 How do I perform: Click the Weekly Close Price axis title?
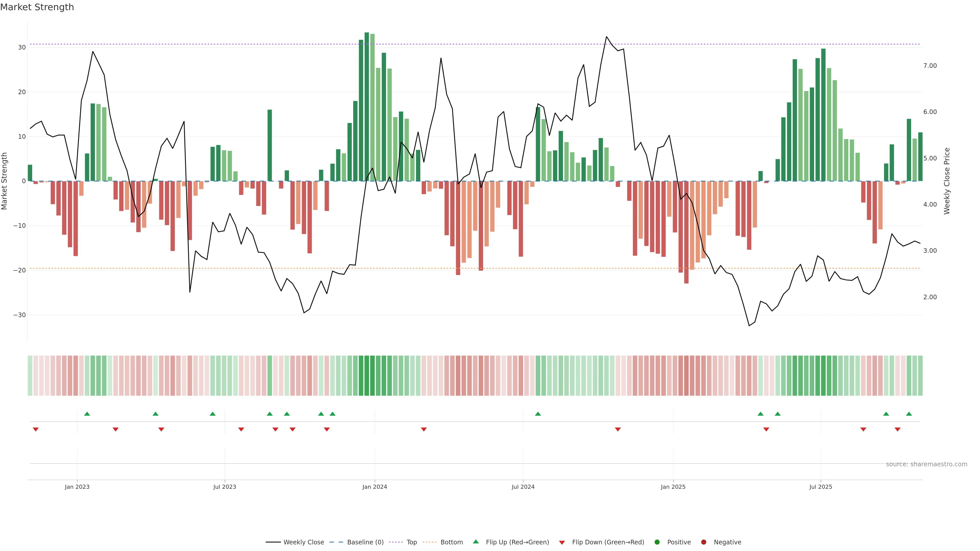point(947,181)
